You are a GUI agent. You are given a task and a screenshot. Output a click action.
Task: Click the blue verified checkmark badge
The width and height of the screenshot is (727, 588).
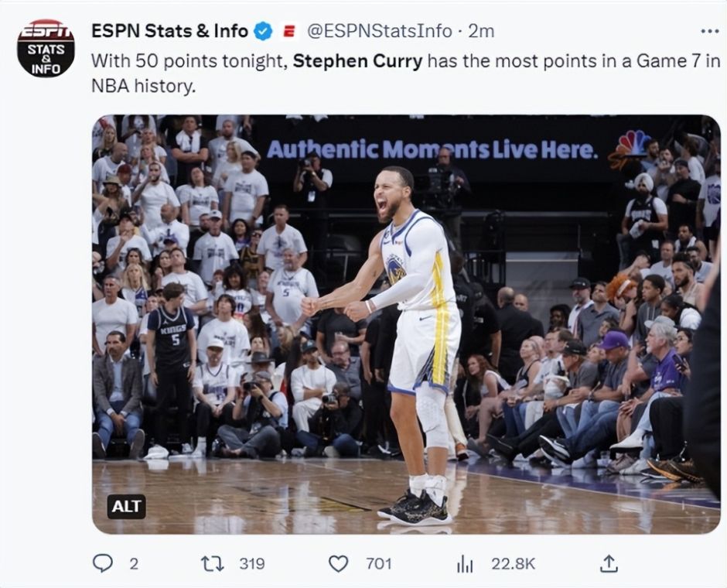[x=264, y=31]
